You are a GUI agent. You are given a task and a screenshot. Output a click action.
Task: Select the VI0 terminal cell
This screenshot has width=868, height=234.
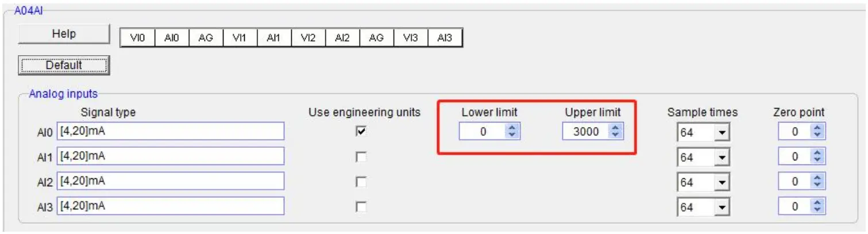(137, 38)
